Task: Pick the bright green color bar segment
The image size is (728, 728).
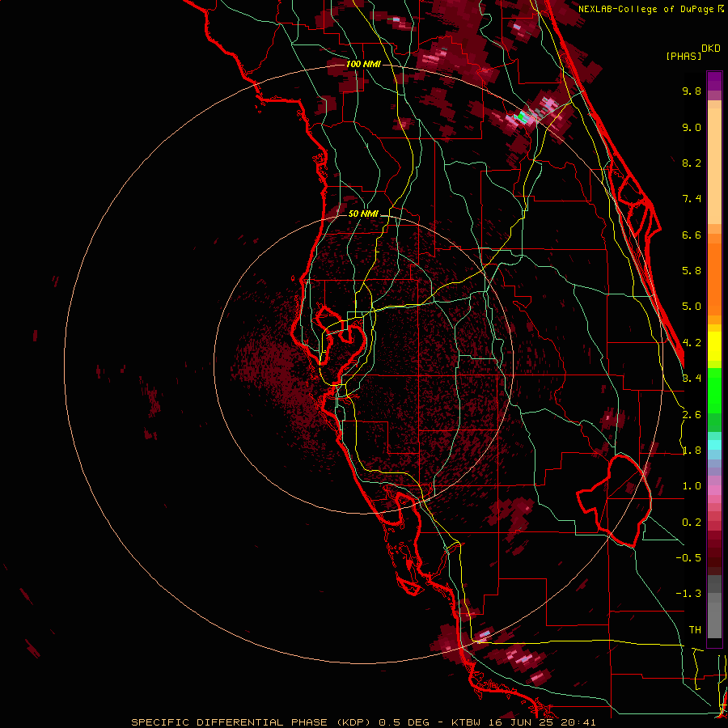Action: [714, 391]
